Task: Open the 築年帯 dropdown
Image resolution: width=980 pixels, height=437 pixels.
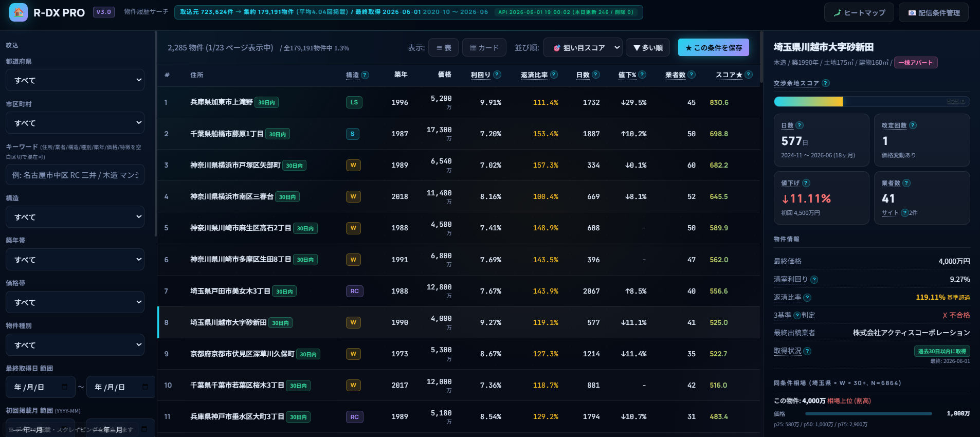Action: coord(75,260)
